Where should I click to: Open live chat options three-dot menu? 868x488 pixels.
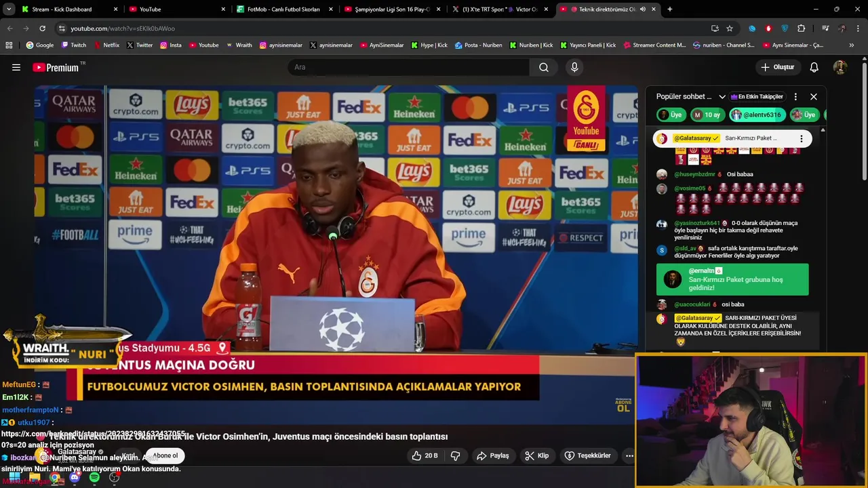coord(795,96)
